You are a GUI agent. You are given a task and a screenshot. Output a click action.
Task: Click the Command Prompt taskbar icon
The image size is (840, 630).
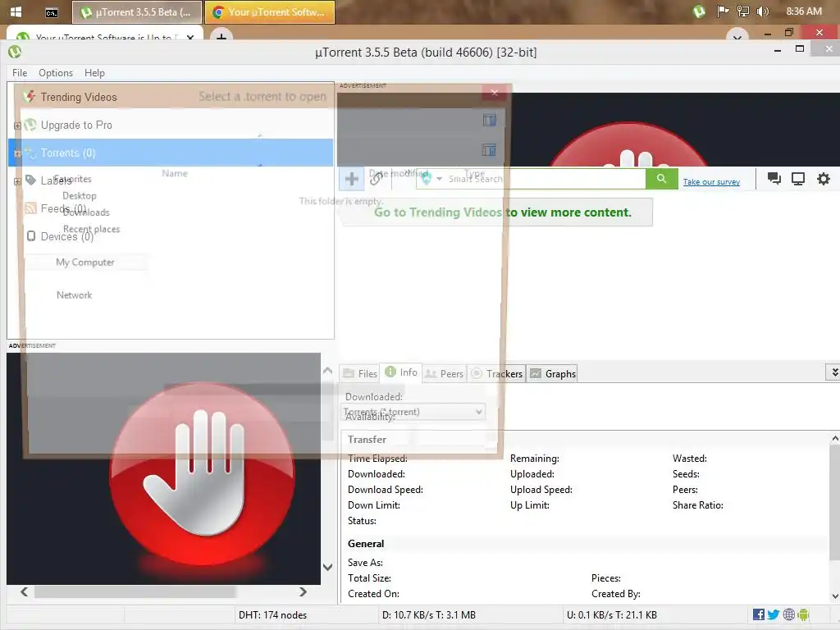coord(52,12)
